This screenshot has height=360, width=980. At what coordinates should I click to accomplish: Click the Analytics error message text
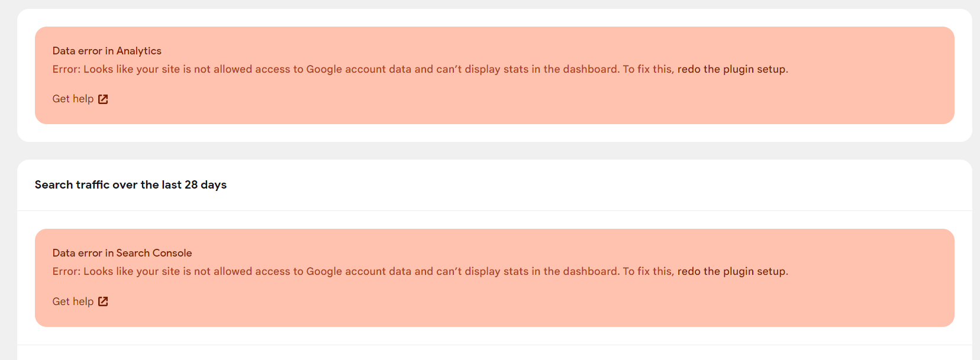[355, 69]
